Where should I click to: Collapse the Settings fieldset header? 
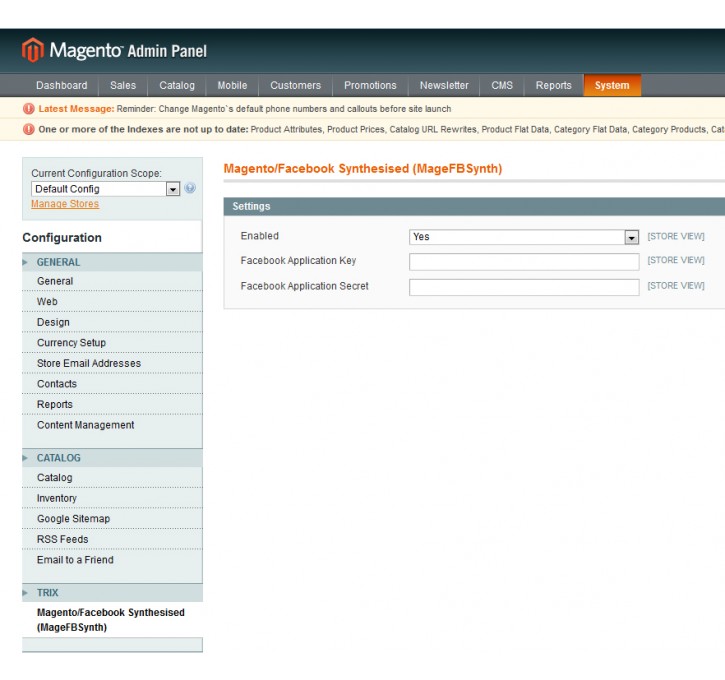point(474,206)
